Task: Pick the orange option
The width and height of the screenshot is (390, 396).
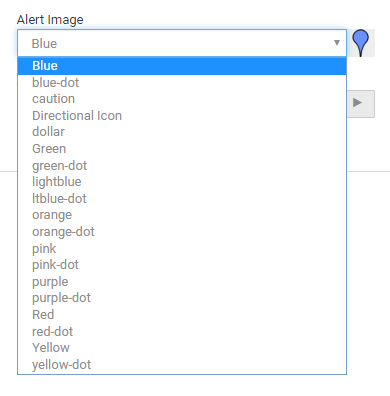Action: pyautogui.click(x=182, y=215)
